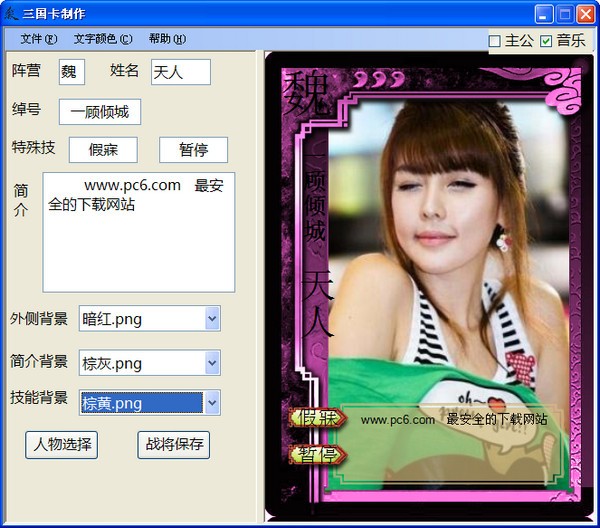
Task: Click the 战将保存 save button
Action: pyautogui.click(x=174, y=445)
